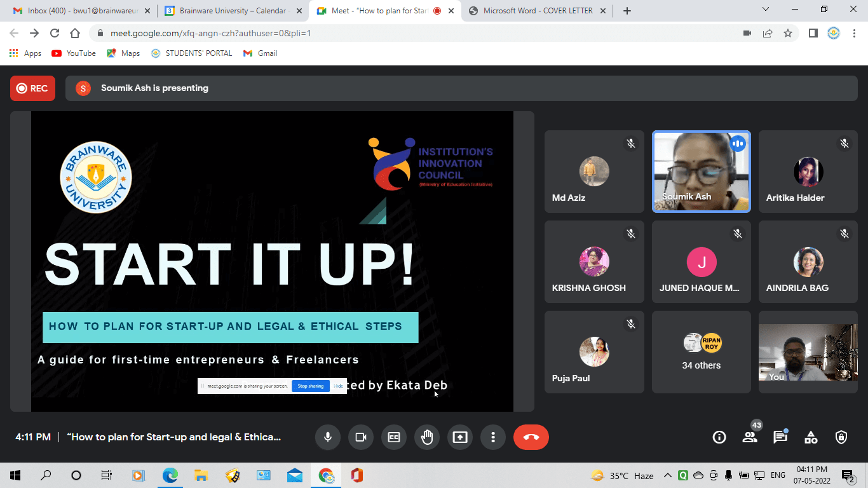Open more options three-dot menu
The image size is (868, 488).
coord(493,437)
